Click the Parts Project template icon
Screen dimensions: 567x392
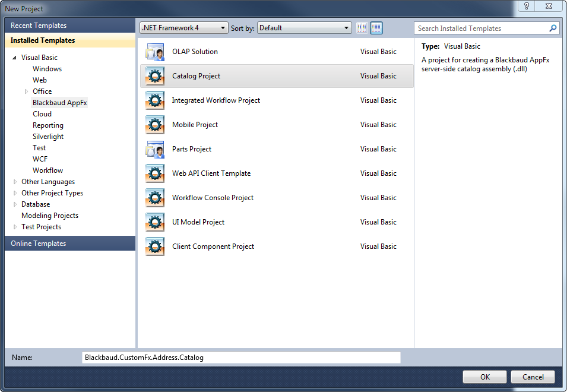[155, 149]
